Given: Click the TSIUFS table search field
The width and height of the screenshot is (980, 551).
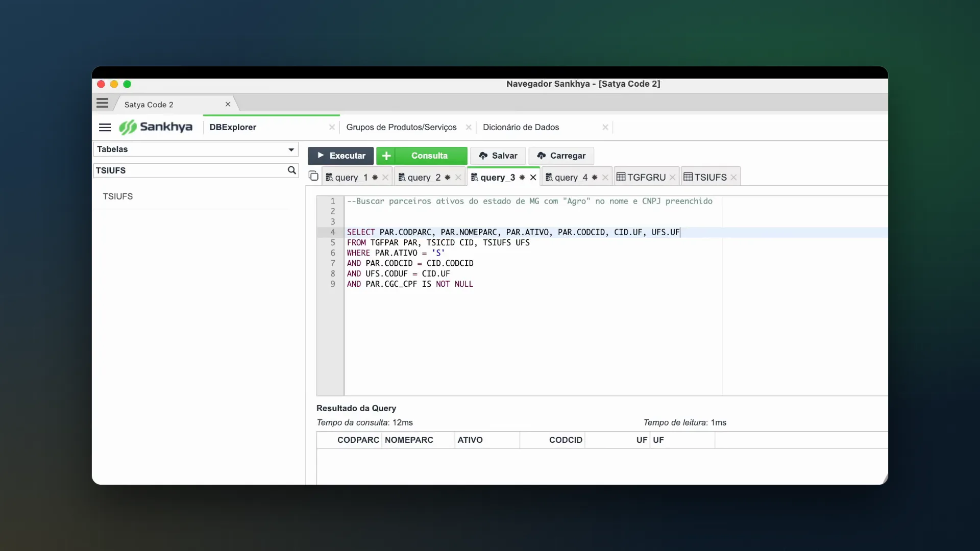Looking at the screenshot, I should click(190, 170).
